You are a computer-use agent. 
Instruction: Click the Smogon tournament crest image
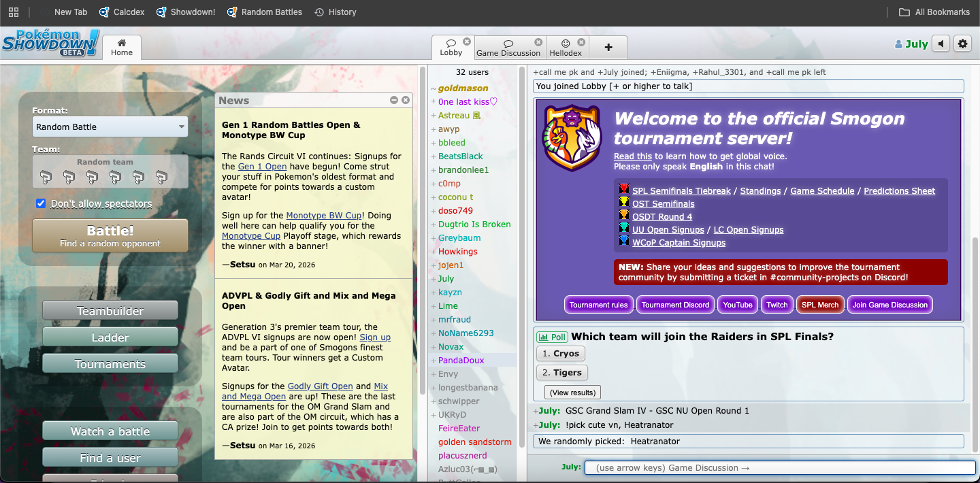click(572, 137)
